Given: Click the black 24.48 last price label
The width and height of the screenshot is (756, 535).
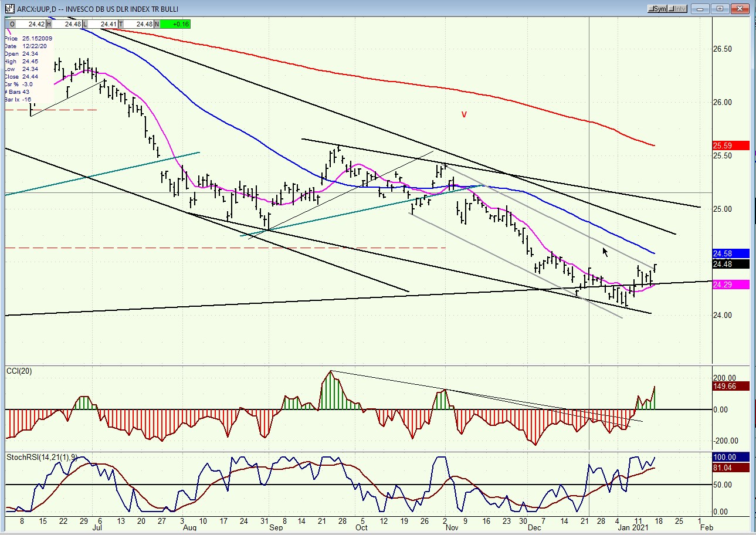Looking at the screenshot, I should [x=730, y=264].
